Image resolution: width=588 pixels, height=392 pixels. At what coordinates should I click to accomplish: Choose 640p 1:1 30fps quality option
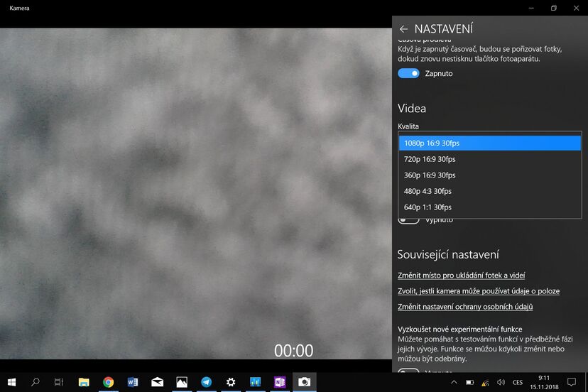[490, 207]
